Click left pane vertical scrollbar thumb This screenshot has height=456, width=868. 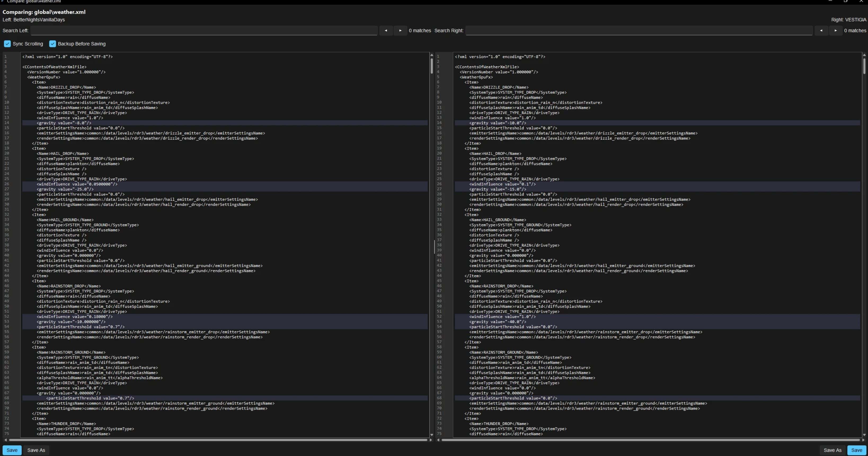(x=432, y=66)
